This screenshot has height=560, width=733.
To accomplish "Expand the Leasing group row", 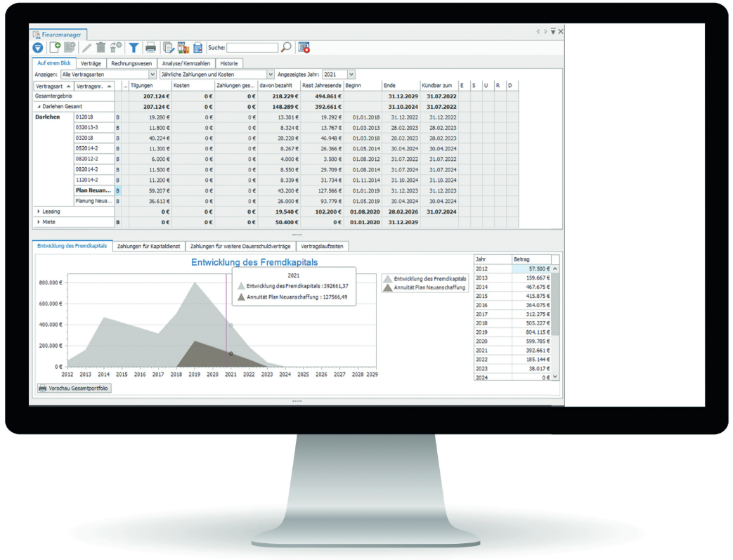I will click(x=39, y=211).
